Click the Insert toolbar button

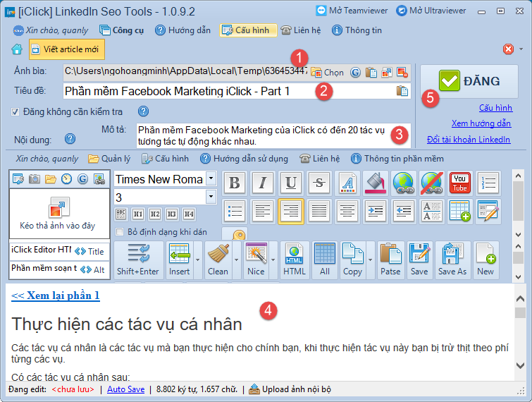click(x=179, y=260)
